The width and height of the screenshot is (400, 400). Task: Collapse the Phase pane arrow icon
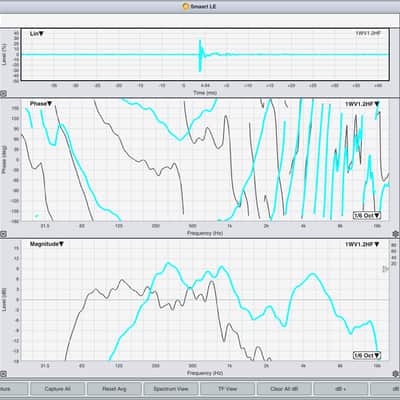3,234
